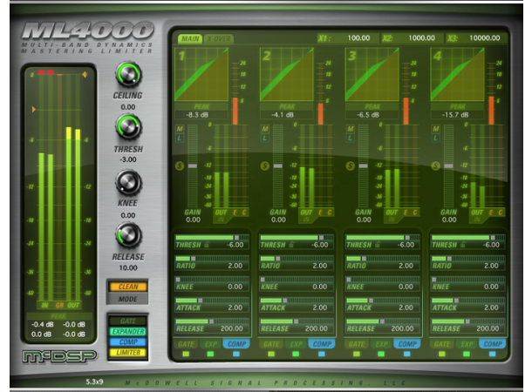This screenshot has width=532, height=392.
Task: Click the band 3 L link button
Action: 351,138
